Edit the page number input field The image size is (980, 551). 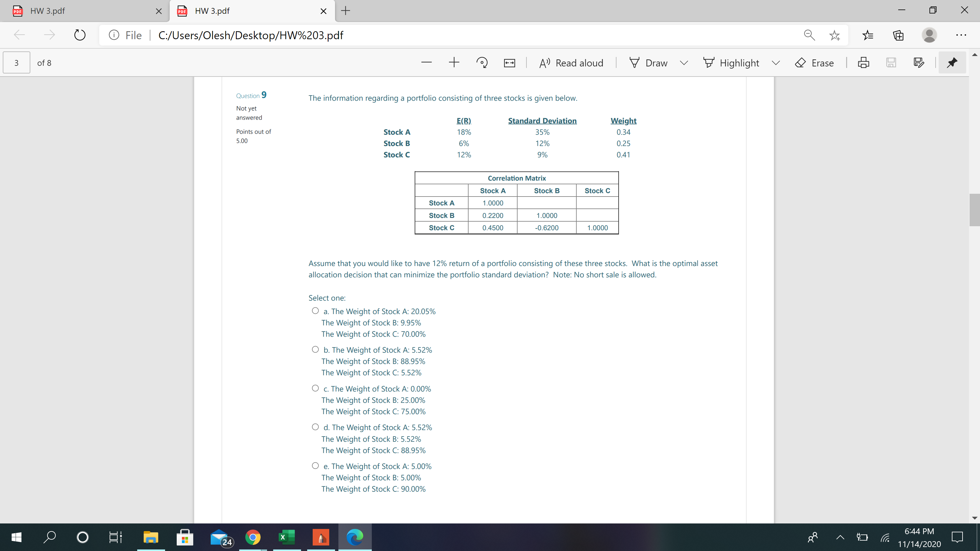[16, 62]
